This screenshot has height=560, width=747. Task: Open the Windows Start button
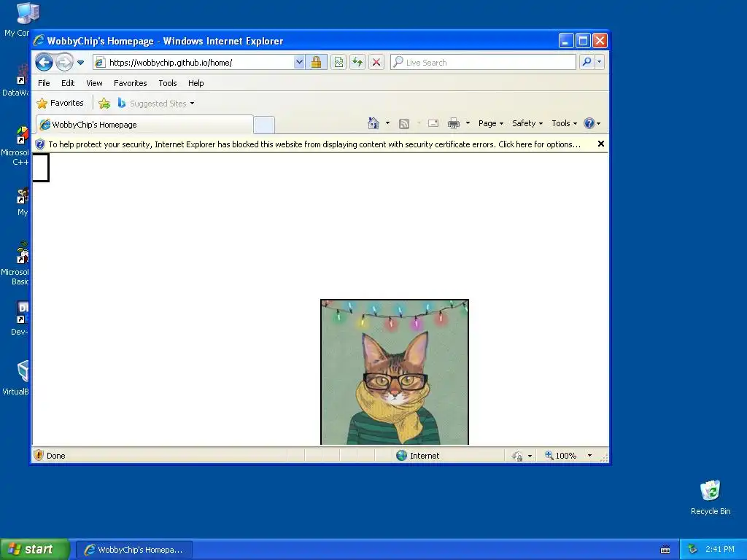(x=34, y=549)
